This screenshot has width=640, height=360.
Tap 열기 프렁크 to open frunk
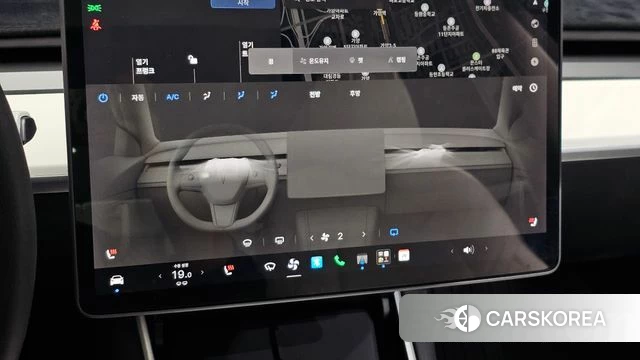tap(145, 66)
